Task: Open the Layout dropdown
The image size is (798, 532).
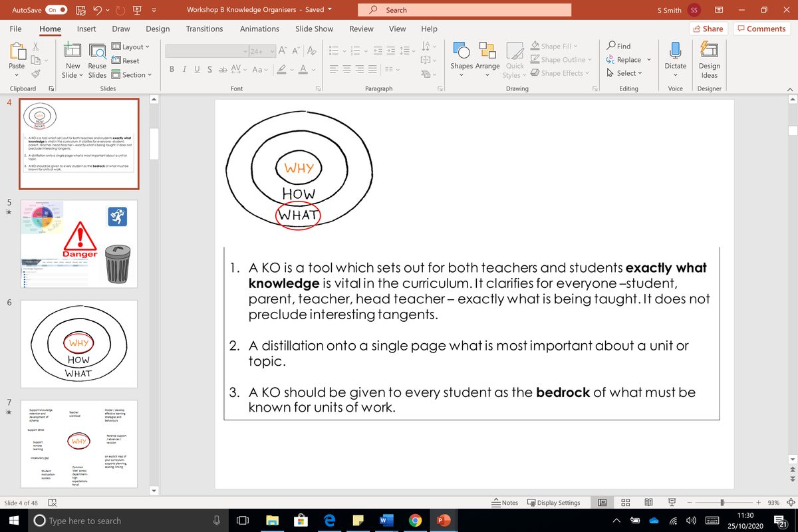Action: pyautogui.click(x=130, y=47)
